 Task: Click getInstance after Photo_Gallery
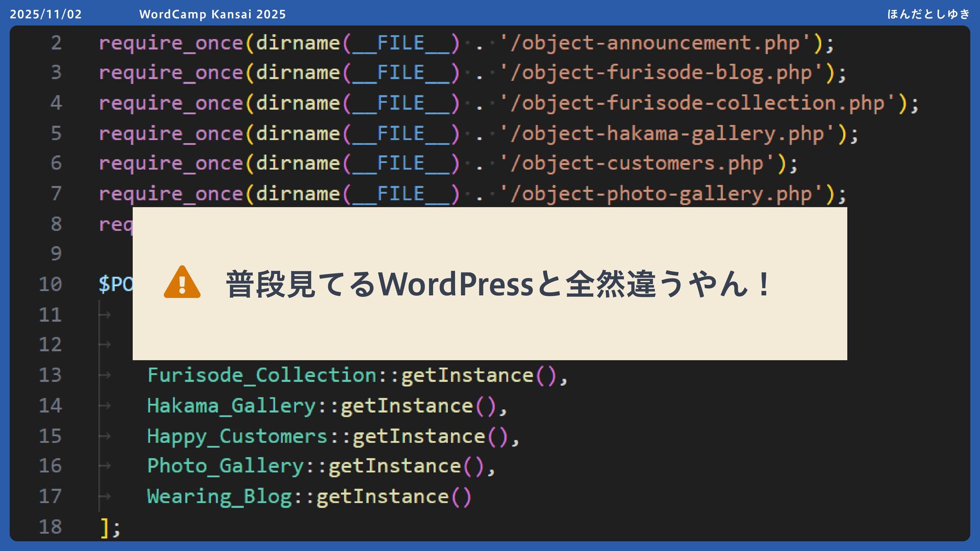pos(395,466)
